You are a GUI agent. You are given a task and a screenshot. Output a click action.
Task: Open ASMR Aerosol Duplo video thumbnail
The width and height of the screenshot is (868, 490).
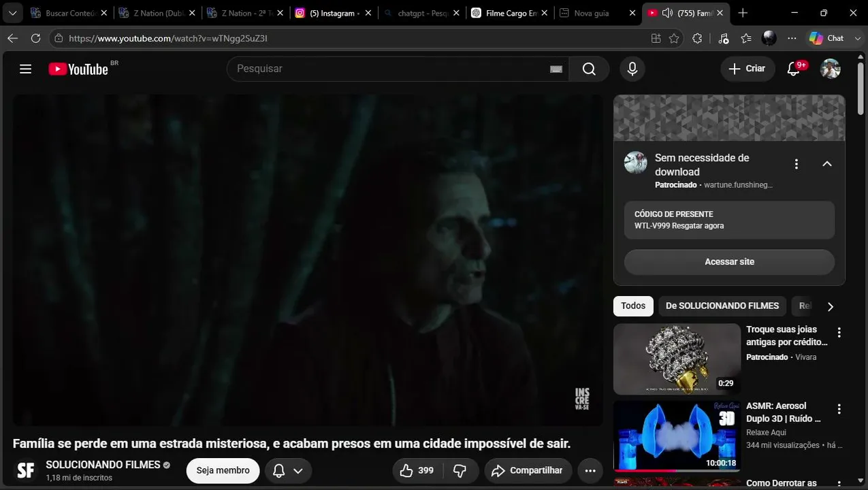(x=677, y=436)
